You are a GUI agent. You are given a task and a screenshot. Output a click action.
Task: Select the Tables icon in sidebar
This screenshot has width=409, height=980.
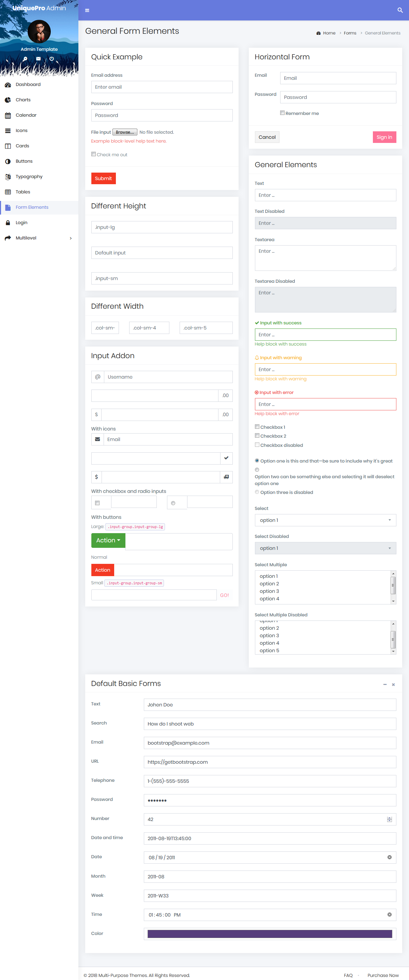pyautogui.click(x=7, y=192)
